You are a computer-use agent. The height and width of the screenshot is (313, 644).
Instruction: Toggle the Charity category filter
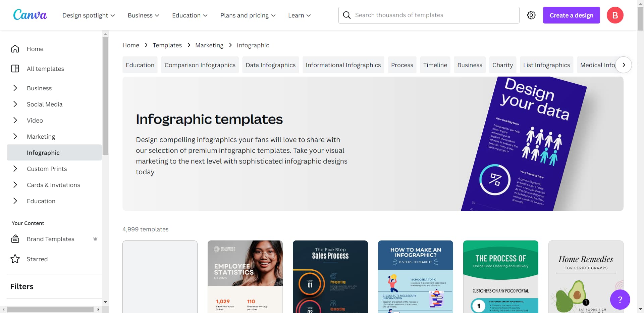(503, 65)
